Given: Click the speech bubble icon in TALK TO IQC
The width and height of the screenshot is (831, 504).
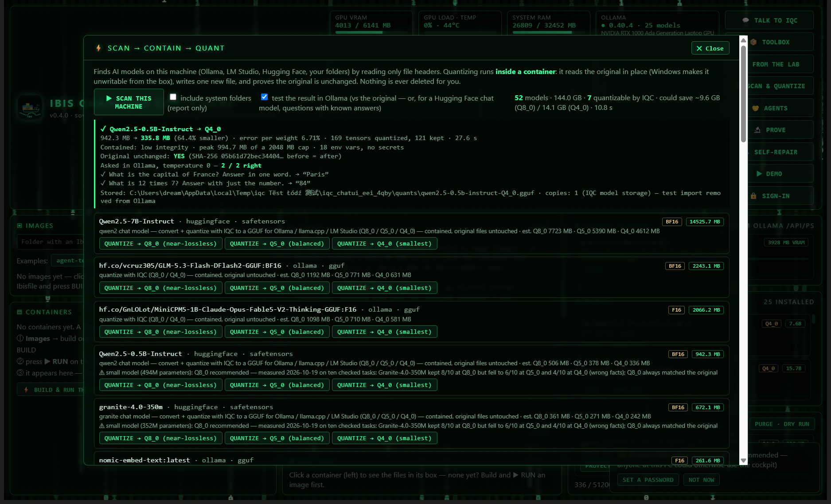Looking at the screenshot, I should pyautogui.click(x=745, y=20).
